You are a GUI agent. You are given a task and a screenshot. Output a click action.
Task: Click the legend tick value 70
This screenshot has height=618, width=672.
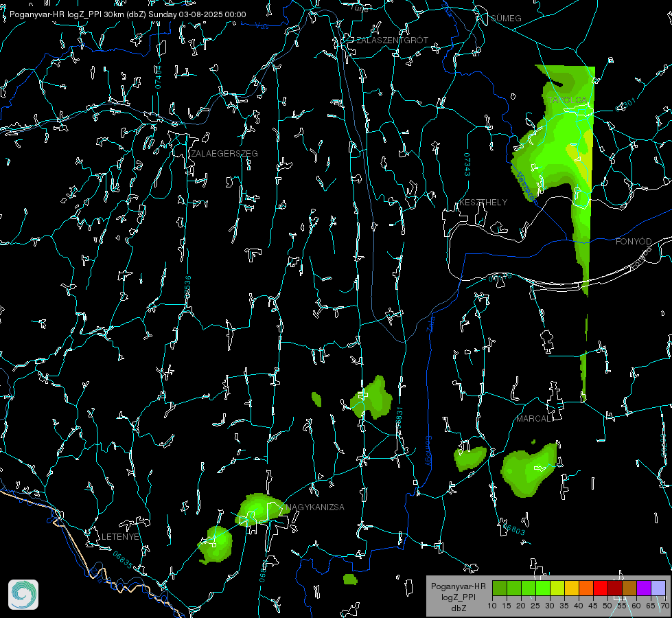coord(664,606)
